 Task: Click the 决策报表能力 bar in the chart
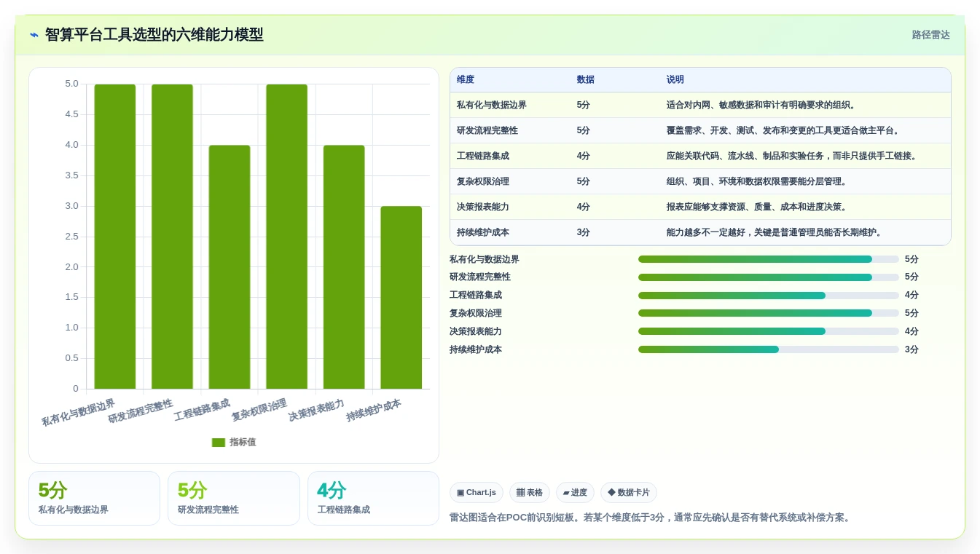[344, 267]
